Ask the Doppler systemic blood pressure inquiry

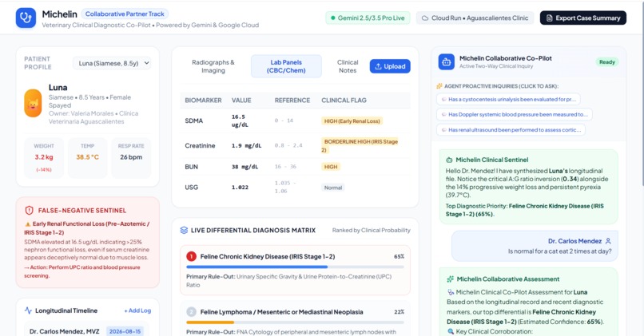515,114
